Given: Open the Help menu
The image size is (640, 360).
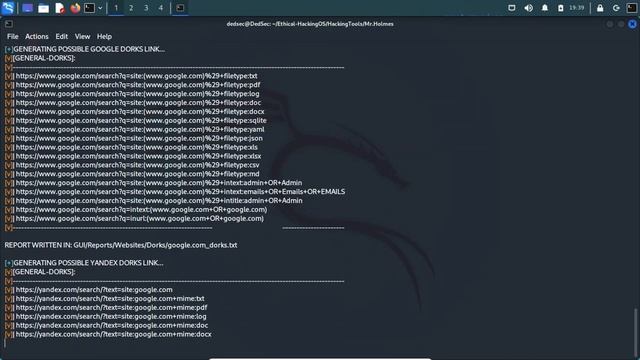Looking at the screenshot, I should [x=104, y=36].
